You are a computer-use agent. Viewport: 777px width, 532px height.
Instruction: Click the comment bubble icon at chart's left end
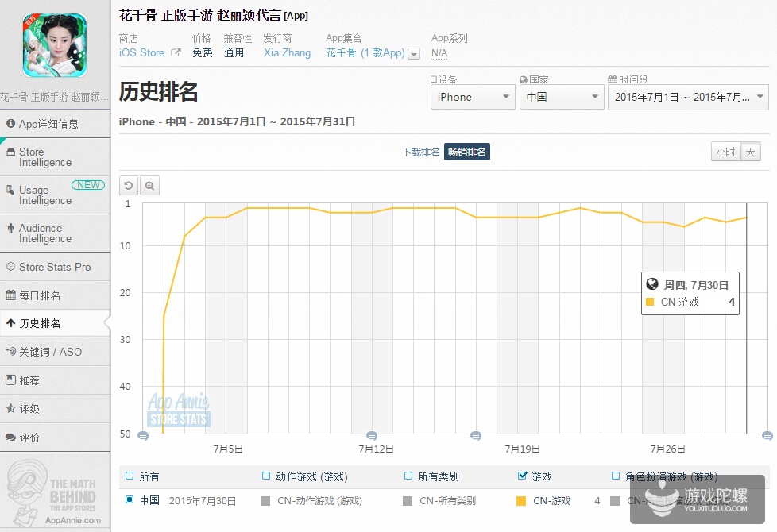(143, 435)
